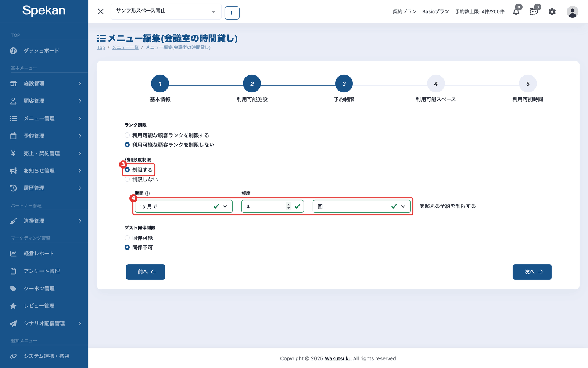588x368 pixels.
Task: Open the settings gear icon
Action: coord(552,12)
